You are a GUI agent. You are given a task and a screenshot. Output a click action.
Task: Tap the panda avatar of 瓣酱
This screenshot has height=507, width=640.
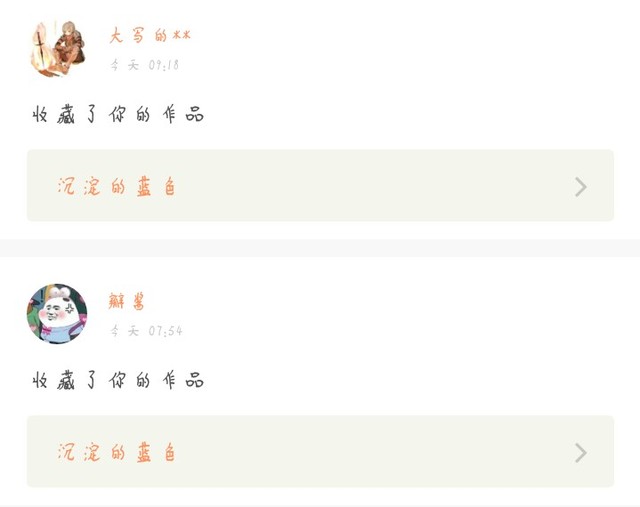[x=57, y=314]
